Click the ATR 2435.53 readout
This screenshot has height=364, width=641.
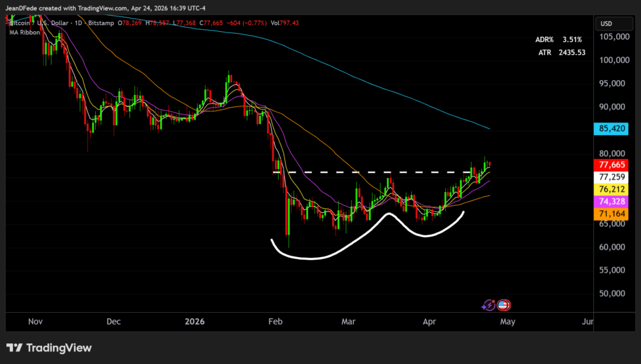click(x=562, y=53)
